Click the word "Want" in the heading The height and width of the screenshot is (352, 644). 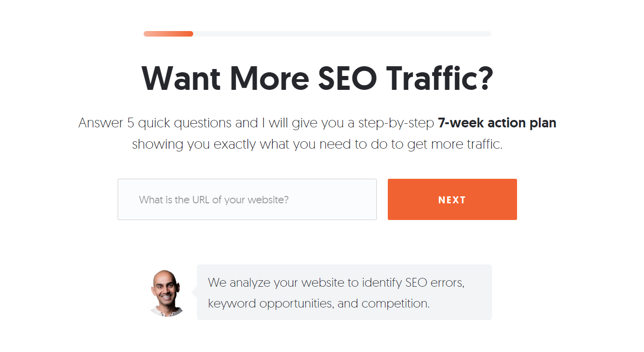click(x=181, y=78)
